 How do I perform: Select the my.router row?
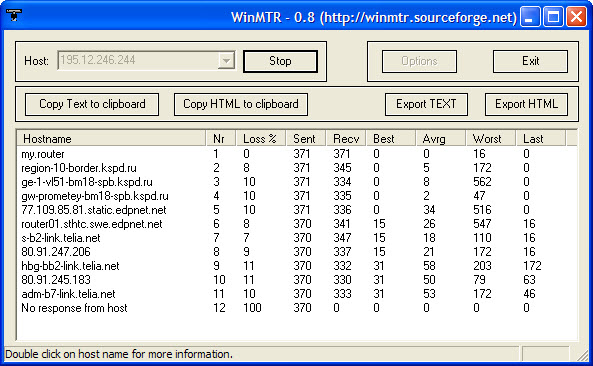pos(297,154)
